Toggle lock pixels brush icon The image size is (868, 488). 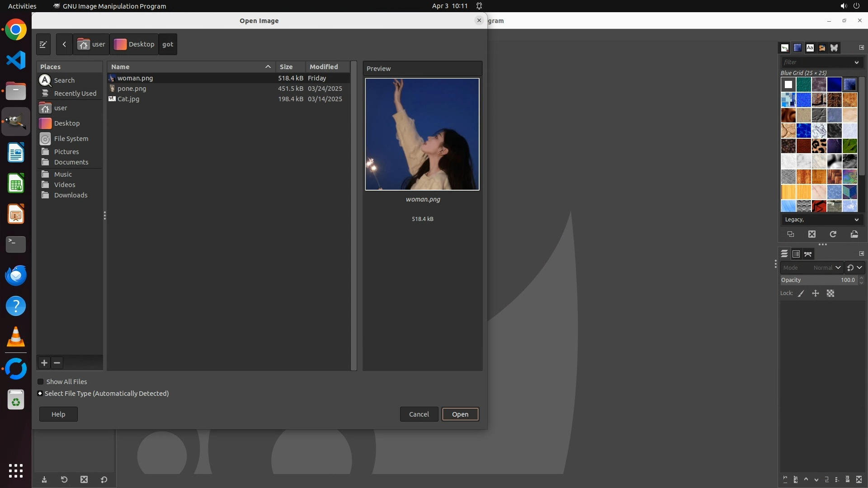click(x=801, y=293)
